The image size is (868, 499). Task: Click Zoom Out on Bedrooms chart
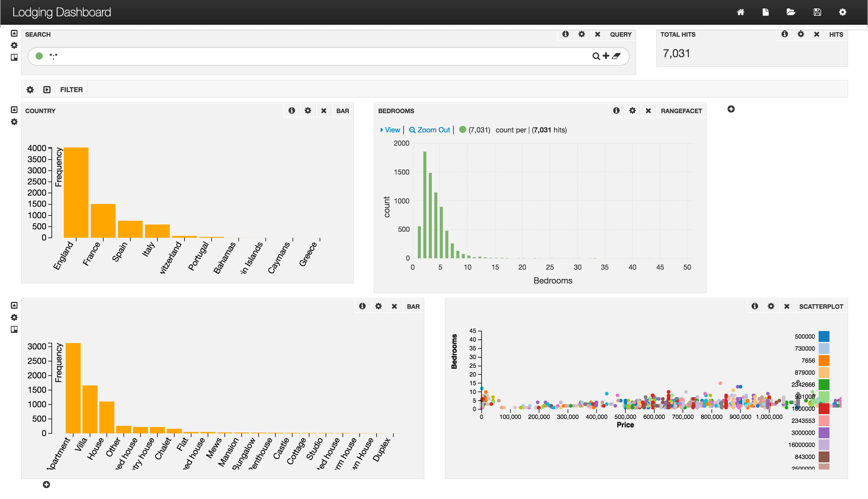(429, 130)
